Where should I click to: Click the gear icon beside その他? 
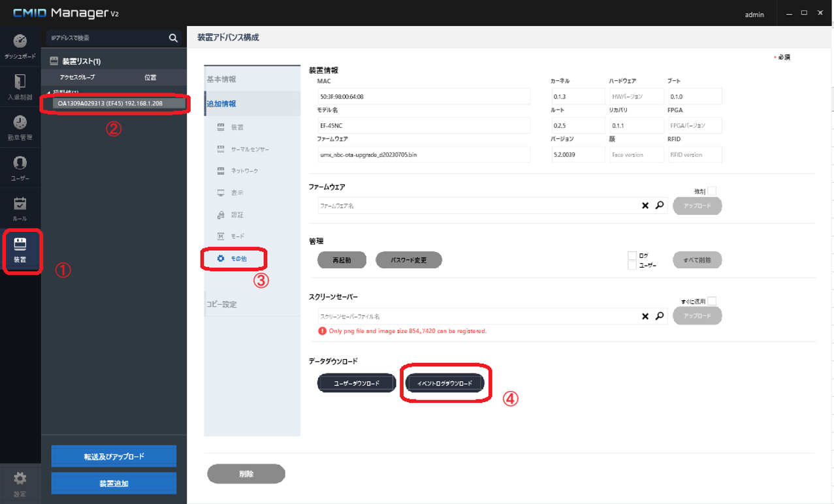pos(221,259)
